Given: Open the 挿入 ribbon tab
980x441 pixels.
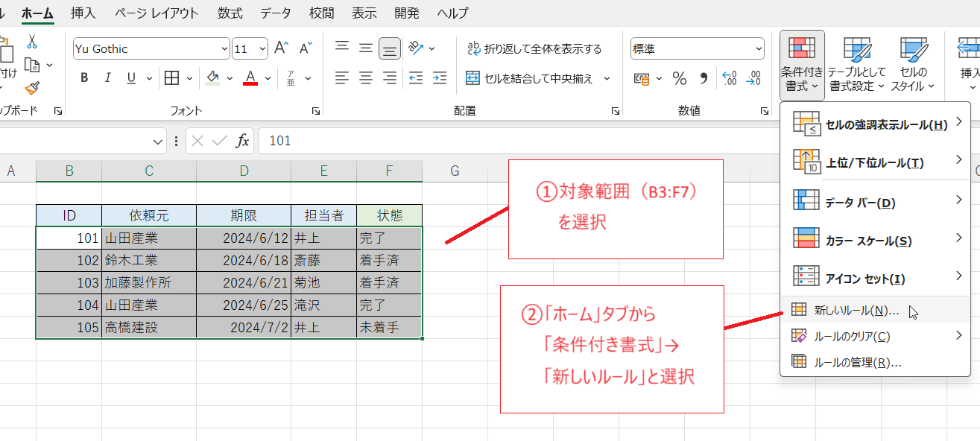Looking at the screenshot, I should click(83, 13).
